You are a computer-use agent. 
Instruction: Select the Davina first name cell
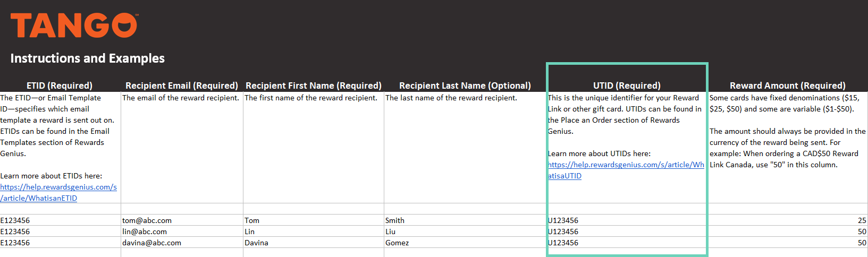point(256,243)
